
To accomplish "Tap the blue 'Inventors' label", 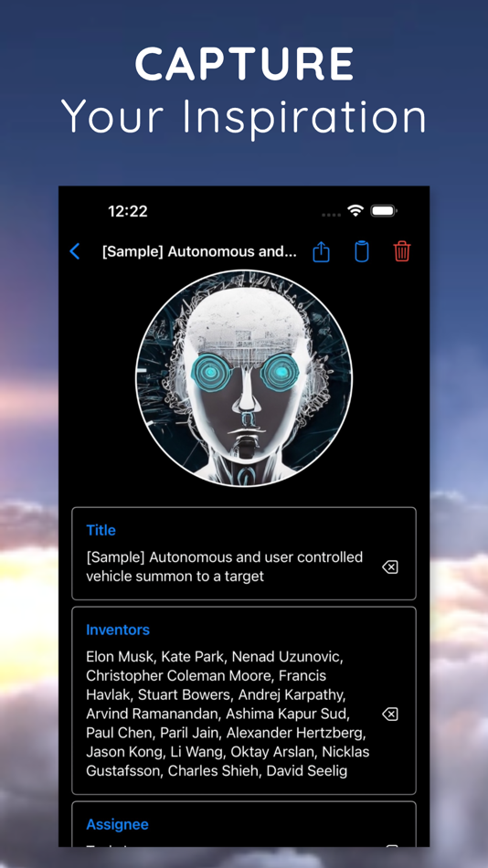I will coord(118,630).
